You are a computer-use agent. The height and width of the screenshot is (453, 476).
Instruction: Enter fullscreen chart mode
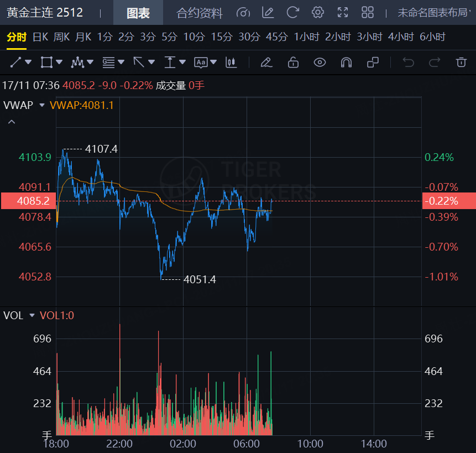(343, 13)
